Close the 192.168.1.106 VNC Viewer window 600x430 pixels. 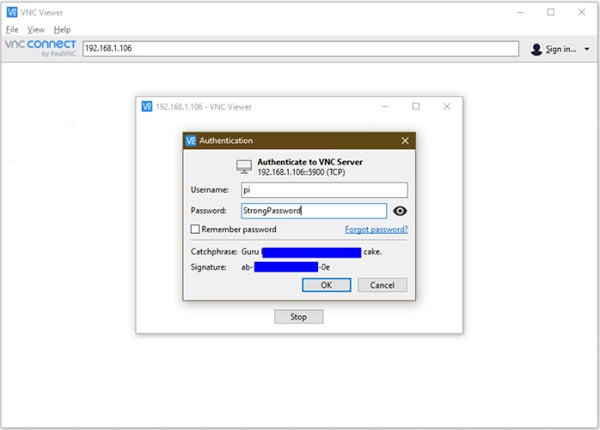click(x=447, y=106)
